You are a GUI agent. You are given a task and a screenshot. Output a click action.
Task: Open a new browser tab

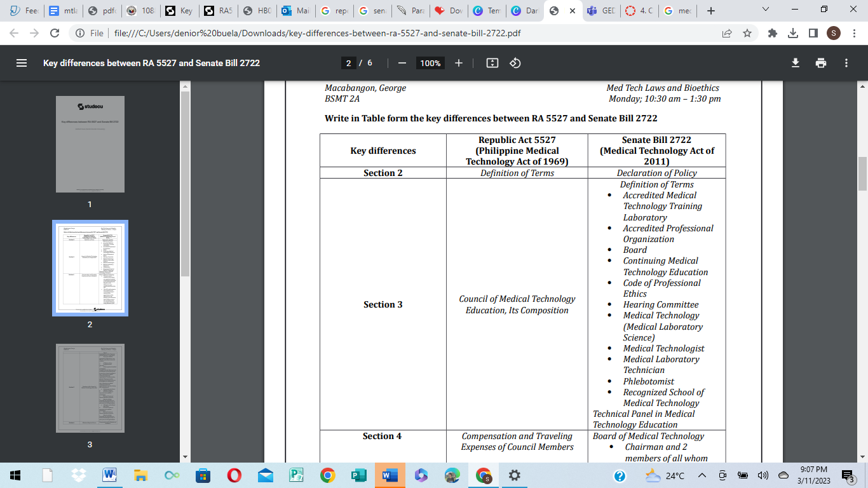pos(711,11)
